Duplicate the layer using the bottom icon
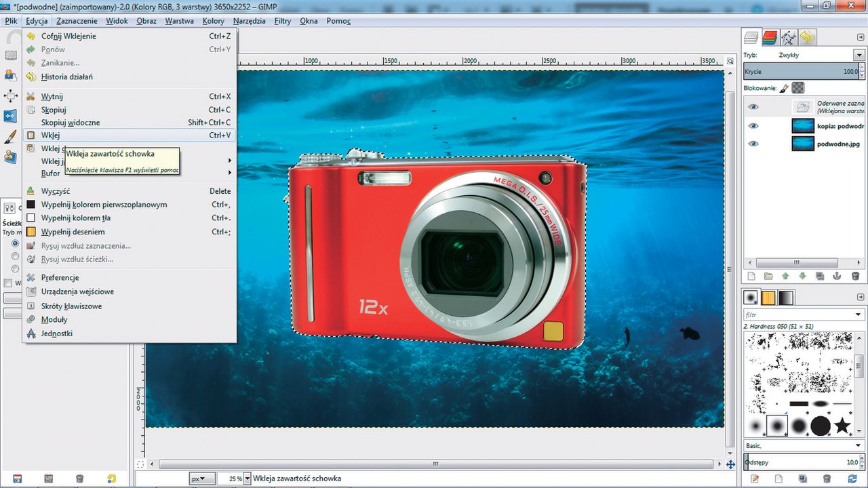The width and height of the screenshot is (868, 488). (x=820, y=276)
